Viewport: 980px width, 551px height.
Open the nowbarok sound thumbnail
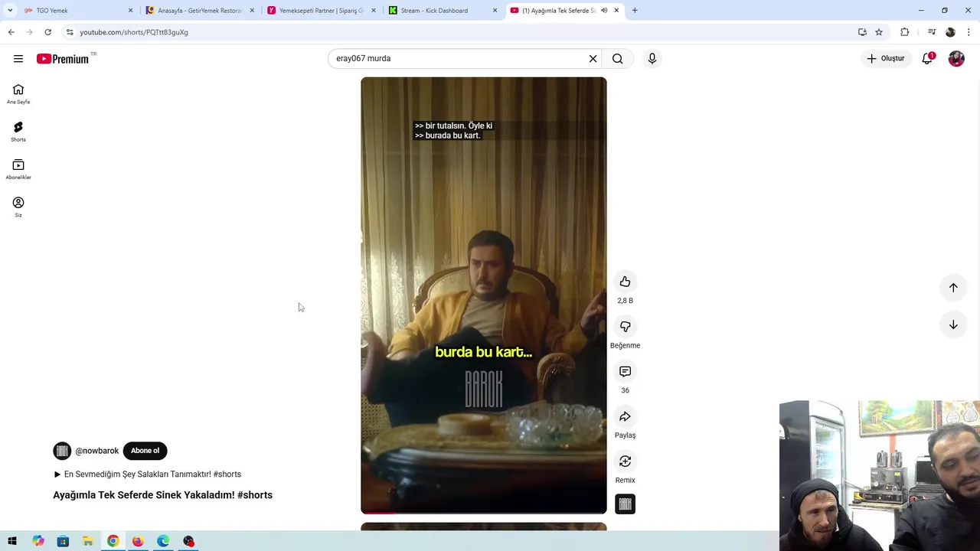tap(625, 504)
